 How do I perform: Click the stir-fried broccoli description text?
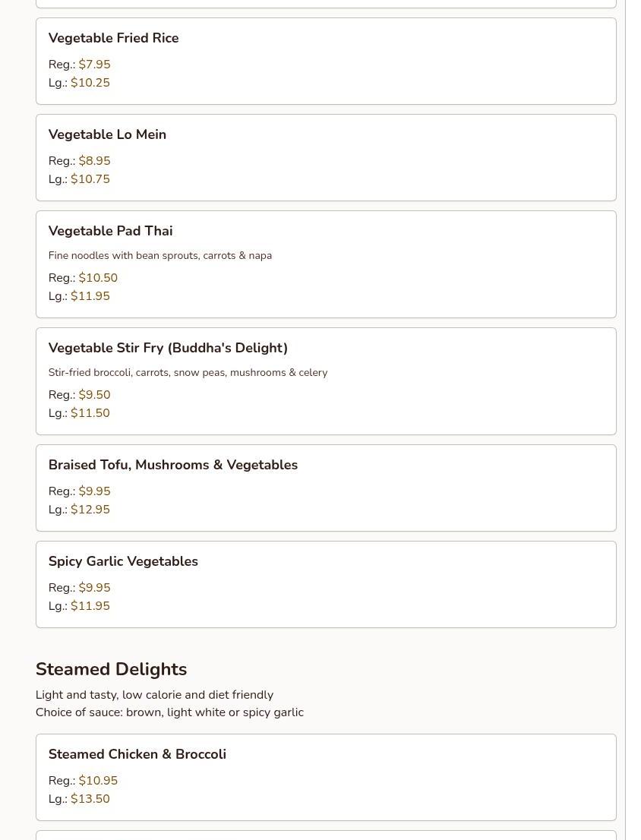coord(188,373)
